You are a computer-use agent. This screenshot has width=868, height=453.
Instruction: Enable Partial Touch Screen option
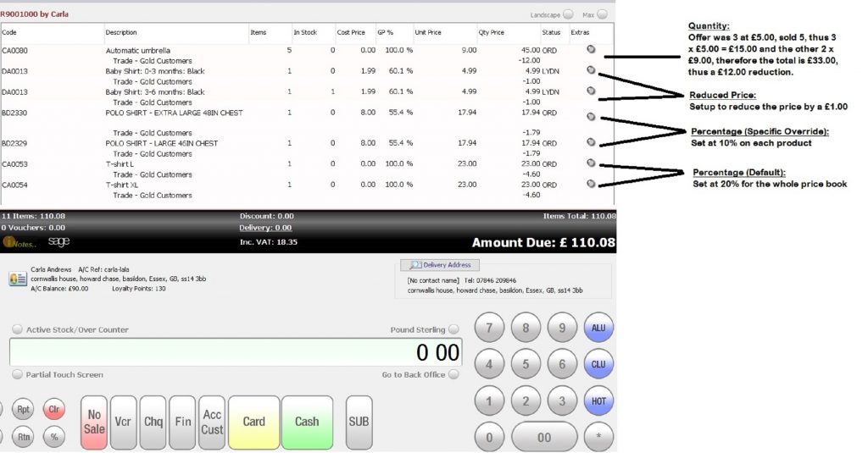pos(18,374)
